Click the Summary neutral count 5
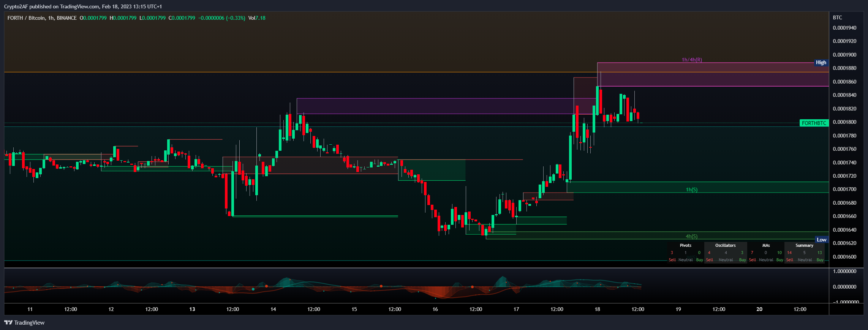 804,253
